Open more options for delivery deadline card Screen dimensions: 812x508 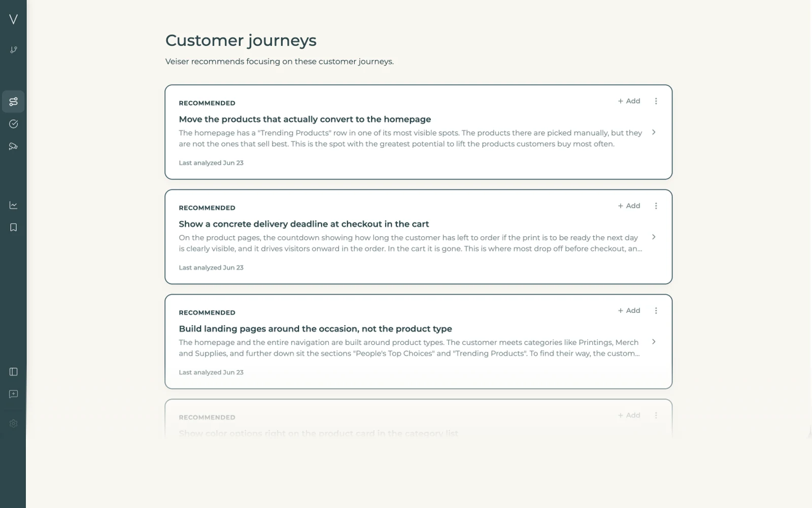(656, 206)
